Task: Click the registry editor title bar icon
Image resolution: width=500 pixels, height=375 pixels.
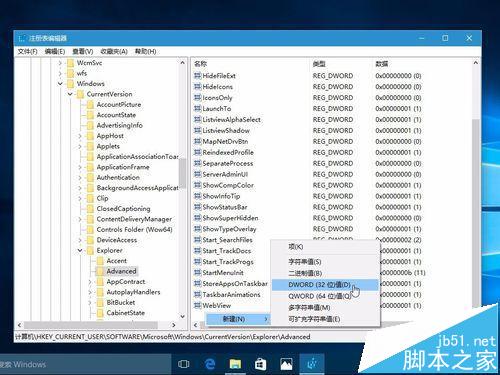Action: (22, 38)
